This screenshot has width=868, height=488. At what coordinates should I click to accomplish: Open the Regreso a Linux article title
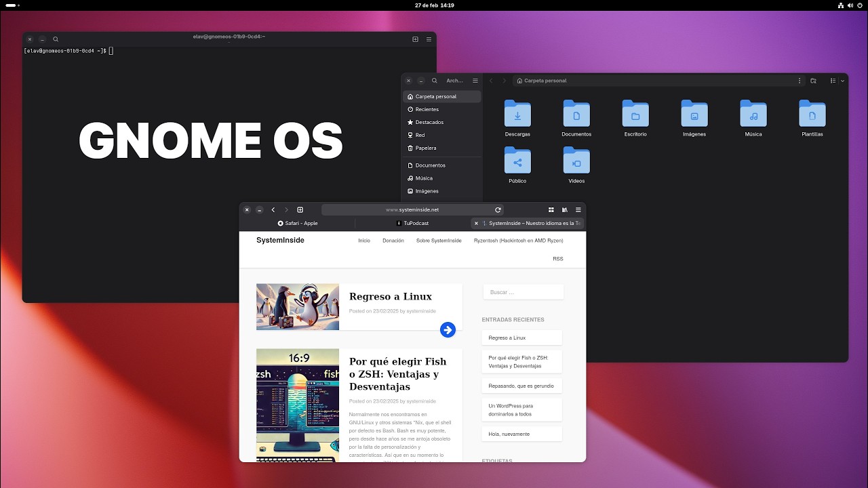pyautogui.click(x=391, y=296)
